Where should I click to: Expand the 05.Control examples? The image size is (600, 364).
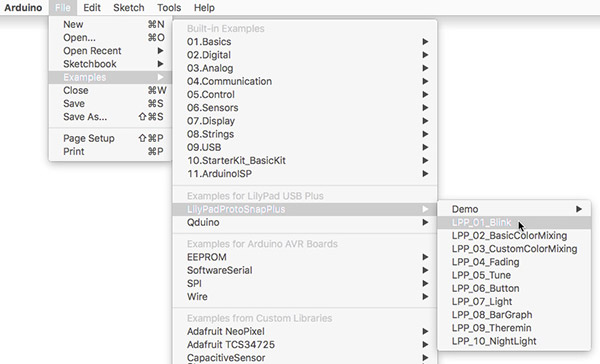(305, 95)
